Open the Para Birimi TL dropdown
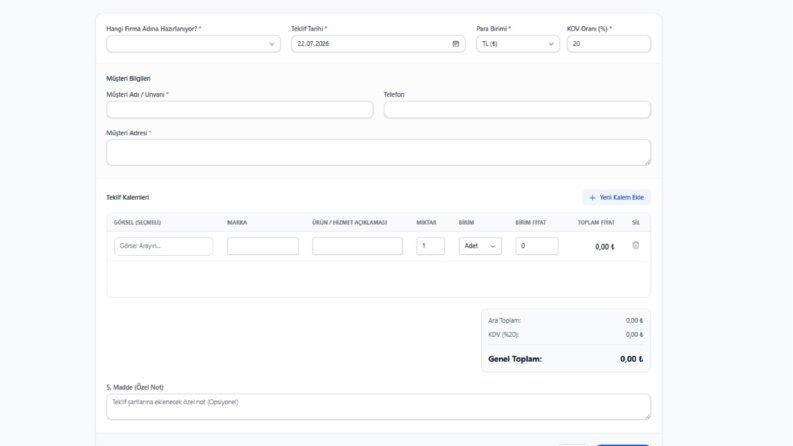Viewport: 793px width, 446px height. pos(517,44)
